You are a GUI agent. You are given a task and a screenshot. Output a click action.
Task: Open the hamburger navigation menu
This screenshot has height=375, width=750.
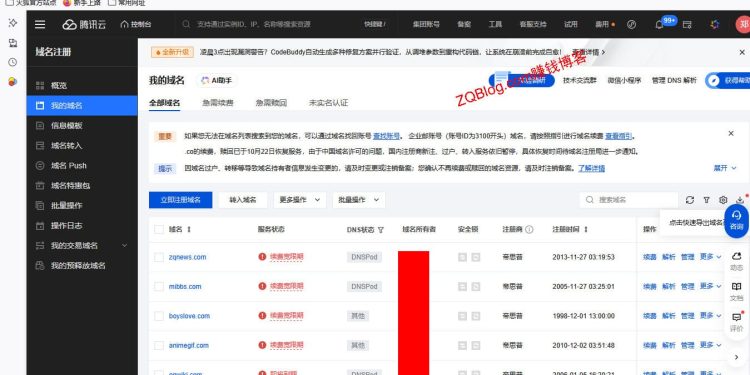[x=40, y=24]
